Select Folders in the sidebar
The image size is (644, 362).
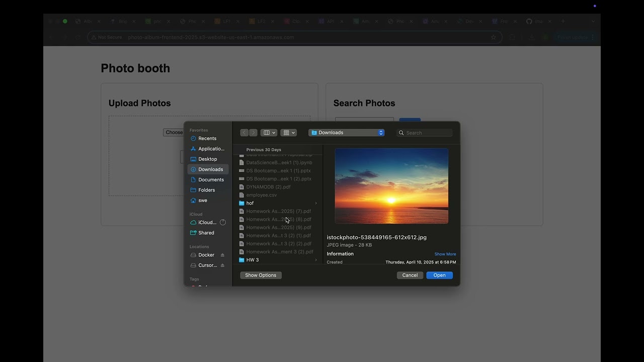point(207,190)
